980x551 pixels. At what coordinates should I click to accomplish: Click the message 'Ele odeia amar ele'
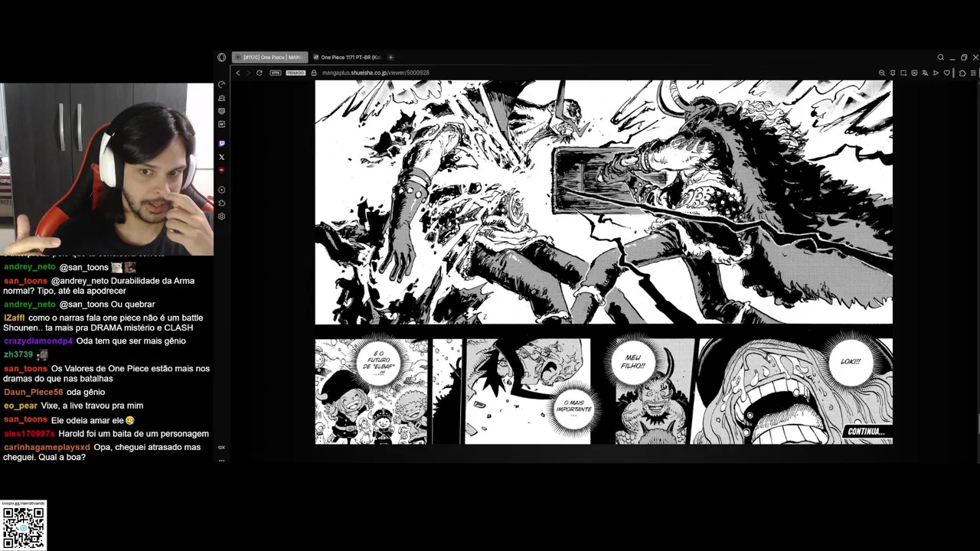pos(87,420)
